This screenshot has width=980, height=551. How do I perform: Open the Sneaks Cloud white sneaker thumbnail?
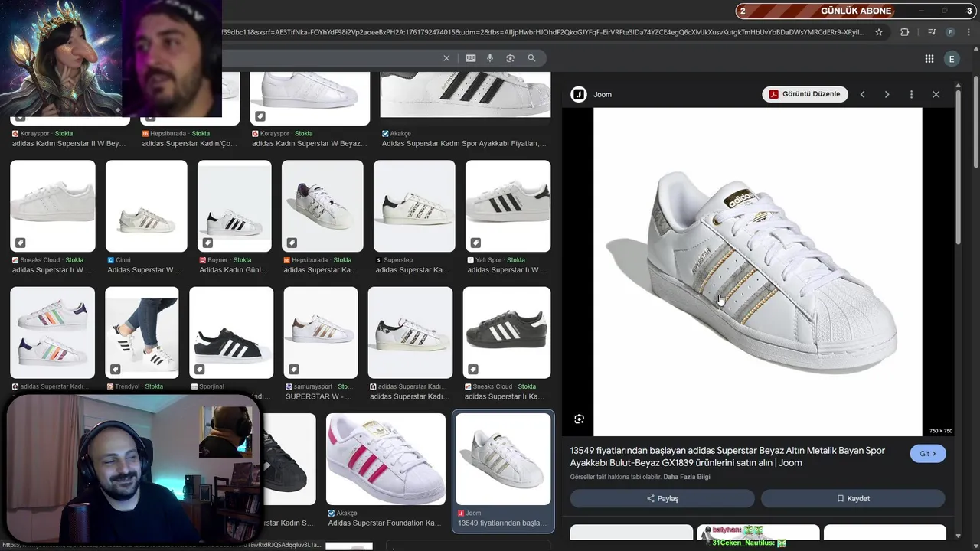coord(53,206)
